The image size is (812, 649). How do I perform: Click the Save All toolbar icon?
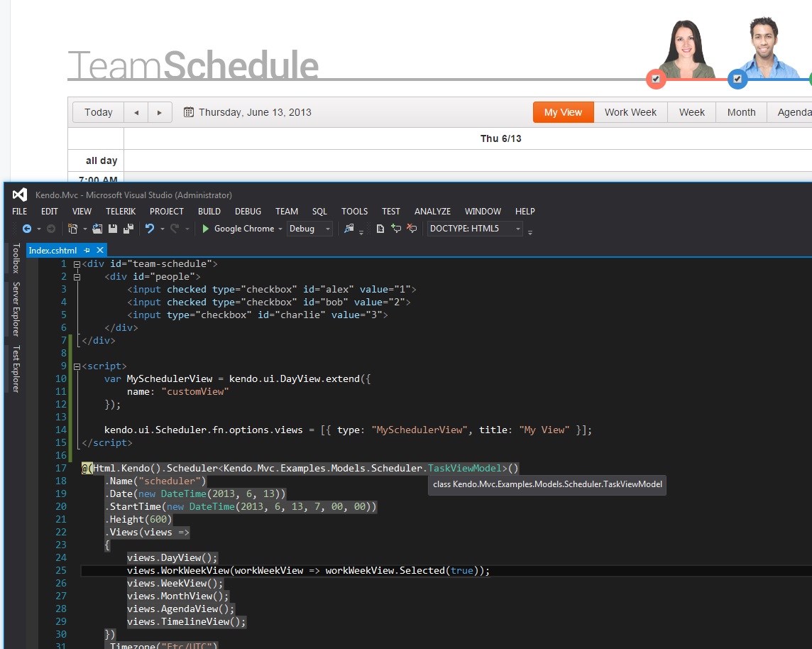click(128, 229)
